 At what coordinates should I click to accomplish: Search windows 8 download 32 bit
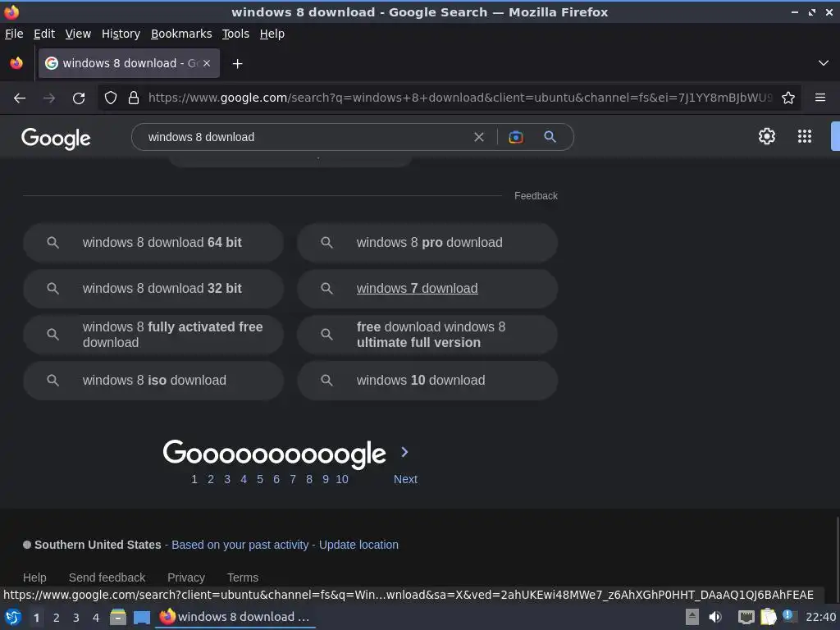point(153,289)
